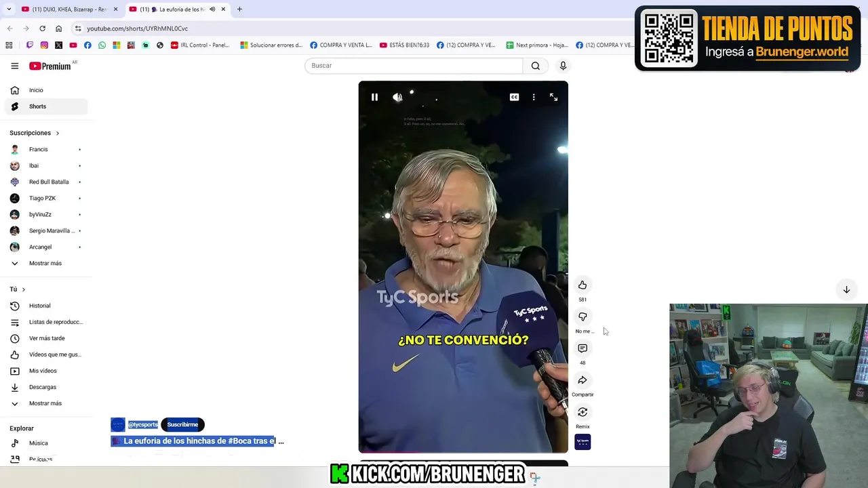Open a new browser tab
Screen dimensions: 868x488
point(239,9)
